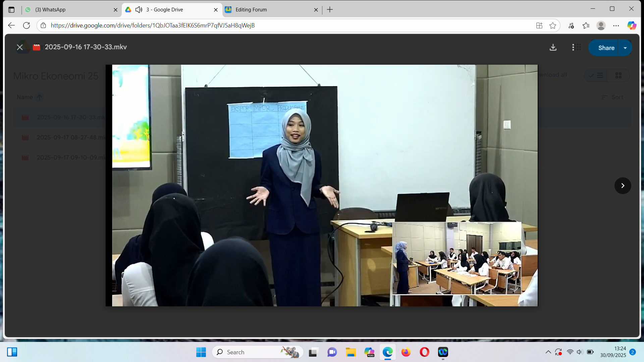Mute the audio icon on the Google Drive tab
This screenshot has width=644, height=362.
[x=139, y=10]
